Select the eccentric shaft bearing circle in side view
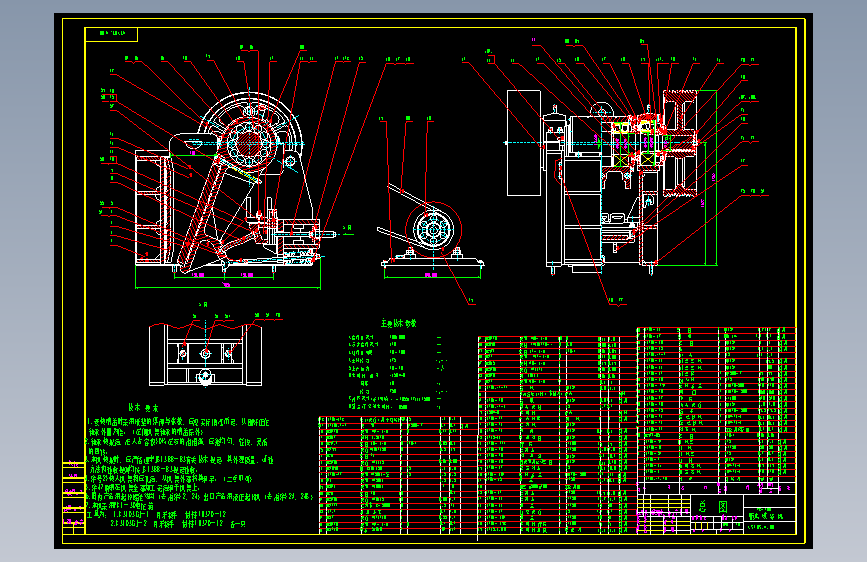 click(249, 142)
